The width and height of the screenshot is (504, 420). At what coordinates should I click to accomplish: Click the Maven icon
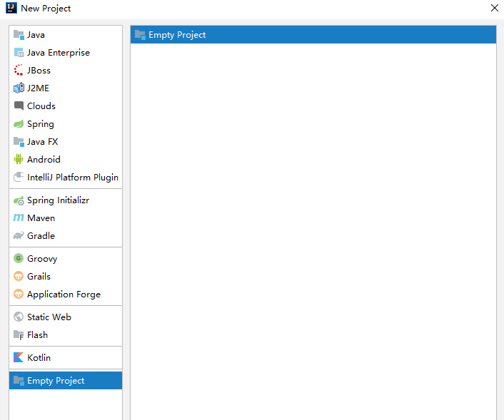pos(19,218)
